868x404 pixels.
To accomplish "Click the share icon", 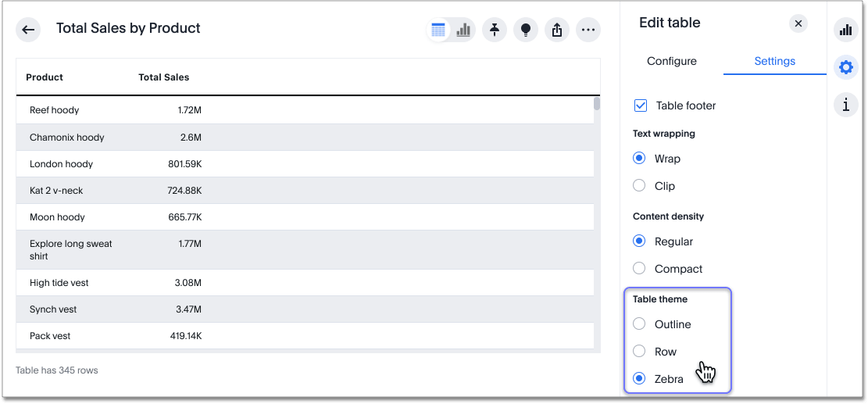I will 557,30.
